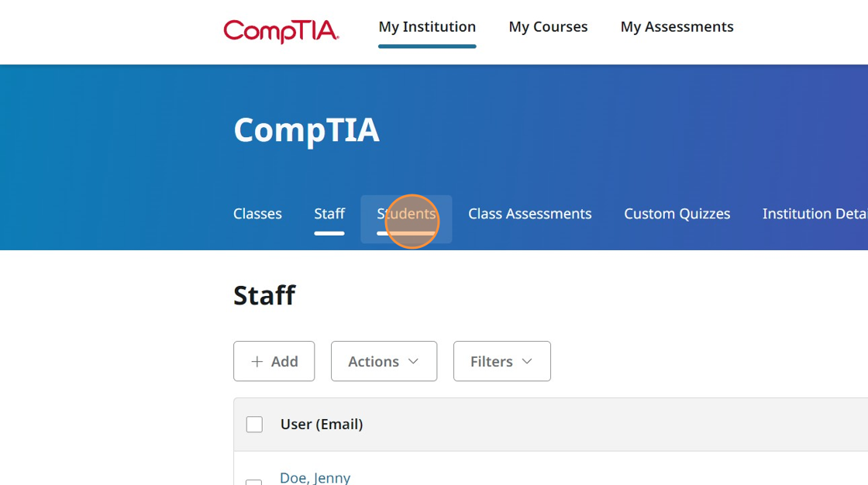Open the Doe, Jenny staff link
868x485 pixels.
[315, 477]
